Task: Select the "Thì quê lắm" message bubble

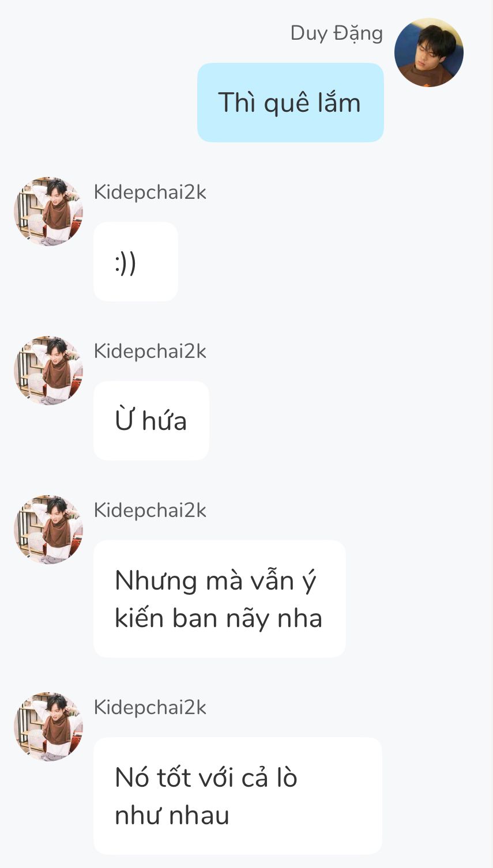Action: 290,103
